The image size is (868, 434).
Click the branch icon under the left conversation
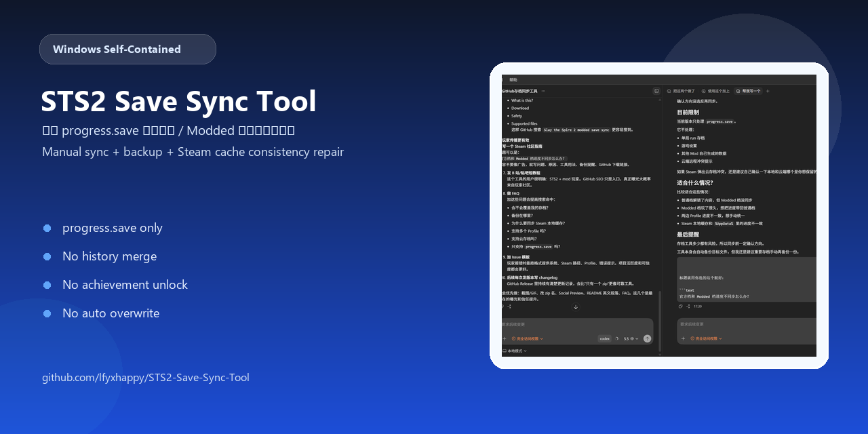pyautogui.click(x=509, y=307)
